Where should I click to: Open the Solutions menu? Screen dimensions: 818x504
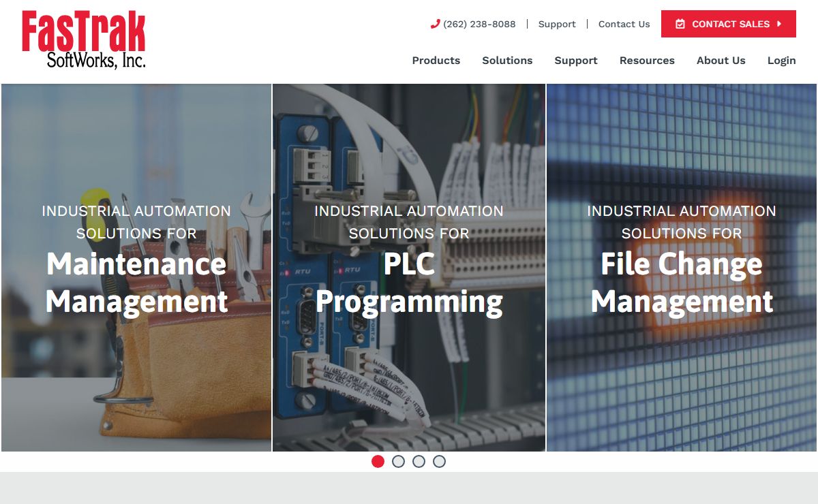(507, 60)
